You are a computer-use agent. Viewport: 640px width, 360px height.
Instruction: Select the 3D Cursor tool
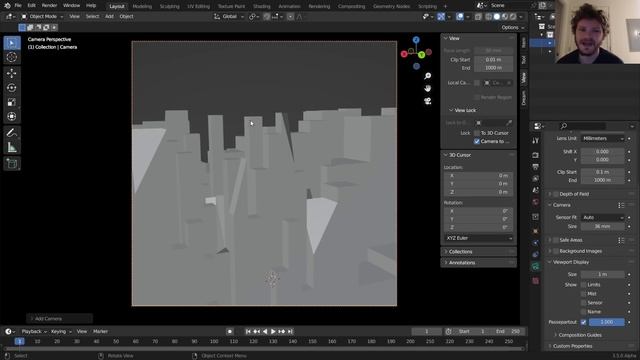point(12,57)
